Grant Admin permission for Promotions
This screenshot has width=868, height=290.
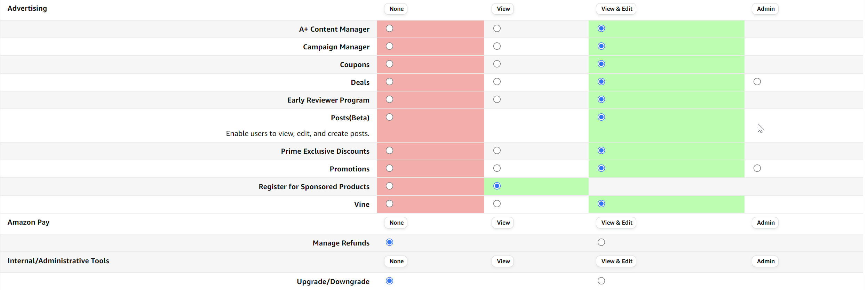(x=757, y=168)
